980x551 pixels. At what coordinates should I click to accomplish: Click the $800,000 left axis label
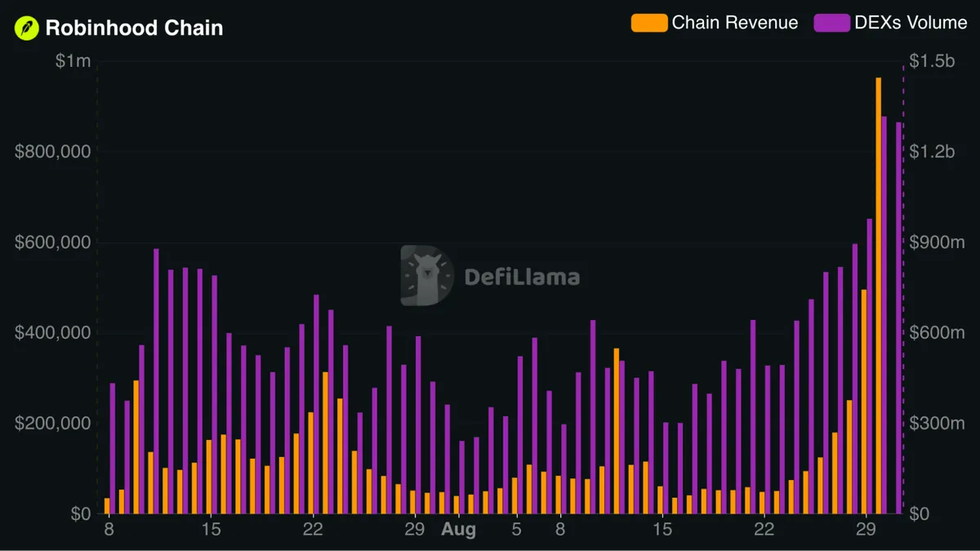click(x=53, y=152)
